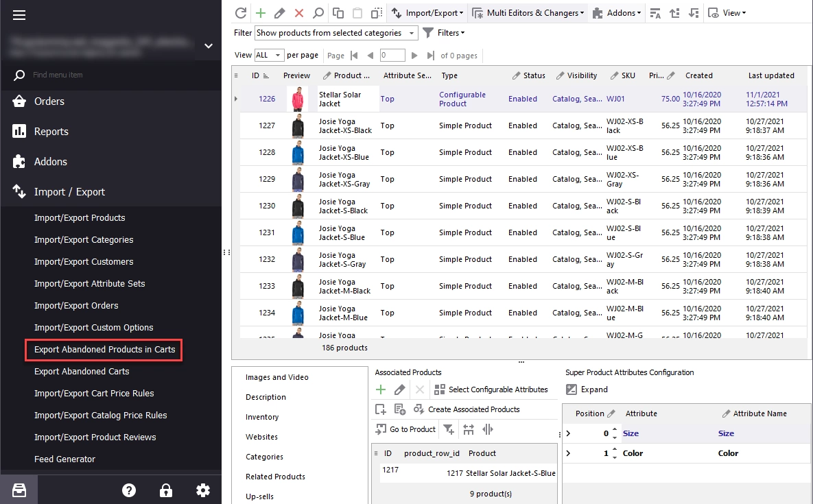Go to the last page of products
Screen dimensions: 813x504
point(430,56)
